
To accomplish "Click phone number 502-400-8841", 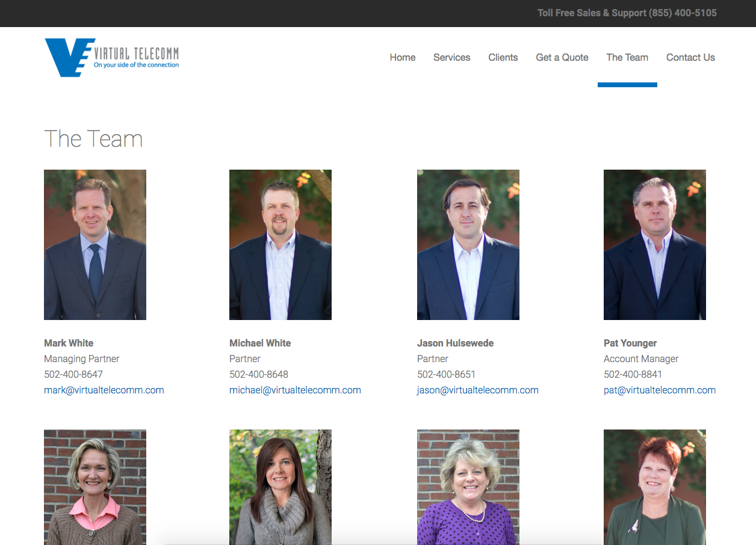I will [x=633, y=374].
